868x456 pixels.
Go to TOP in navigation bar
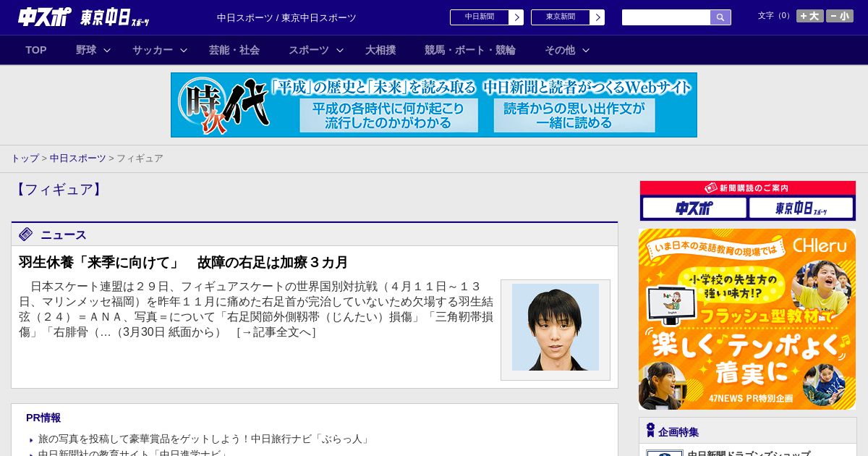click(x=36, y=50)
